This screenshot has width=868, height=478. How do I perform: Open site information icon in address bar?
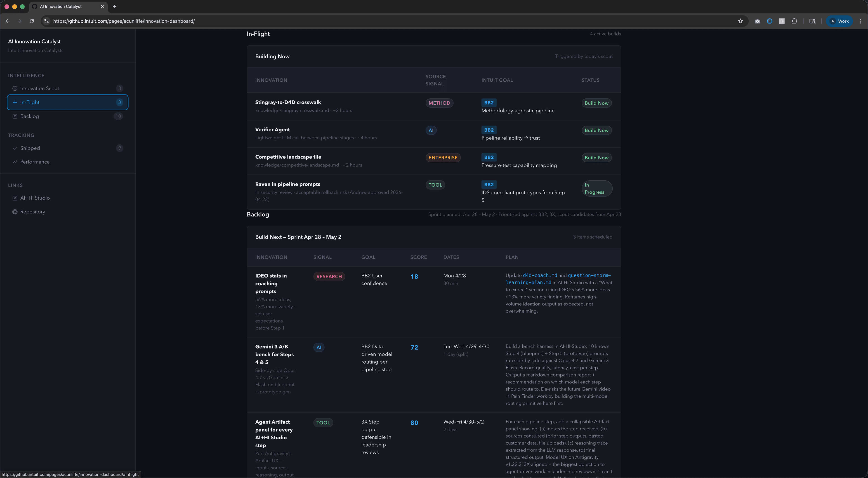point(47,21)
